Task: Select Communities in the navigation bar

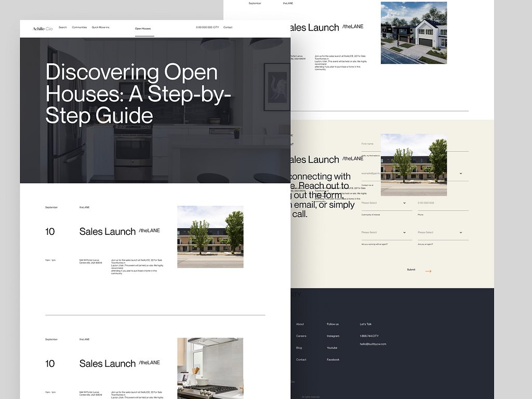Action: (79, 28)
